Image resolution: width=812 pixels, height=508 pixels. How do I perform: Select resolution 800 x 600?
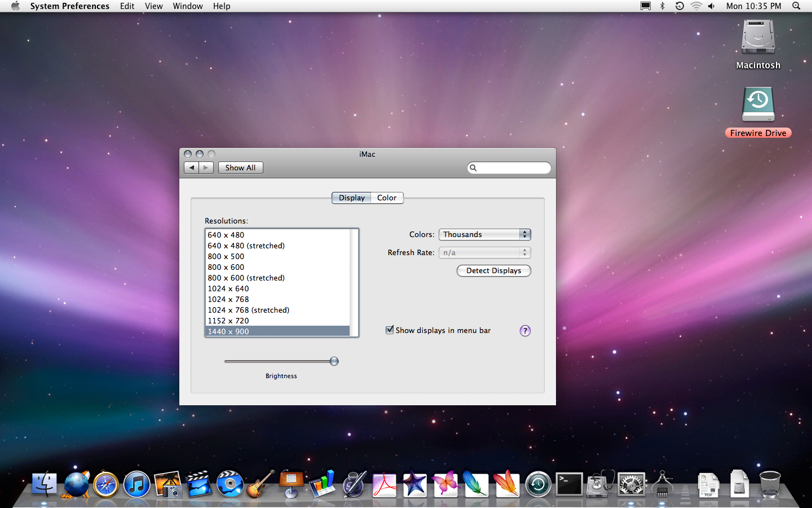277,267
